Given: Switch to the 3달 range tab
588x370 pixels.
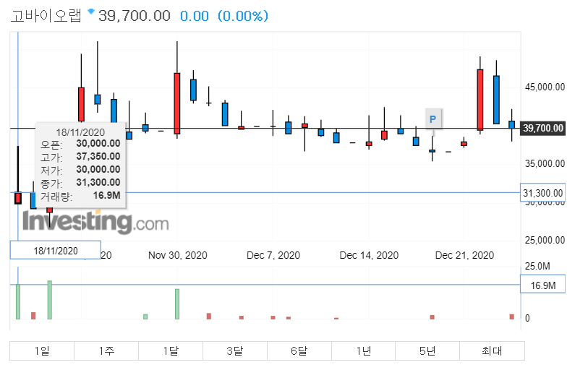Looking at the screenshot, I should [235, 351].
